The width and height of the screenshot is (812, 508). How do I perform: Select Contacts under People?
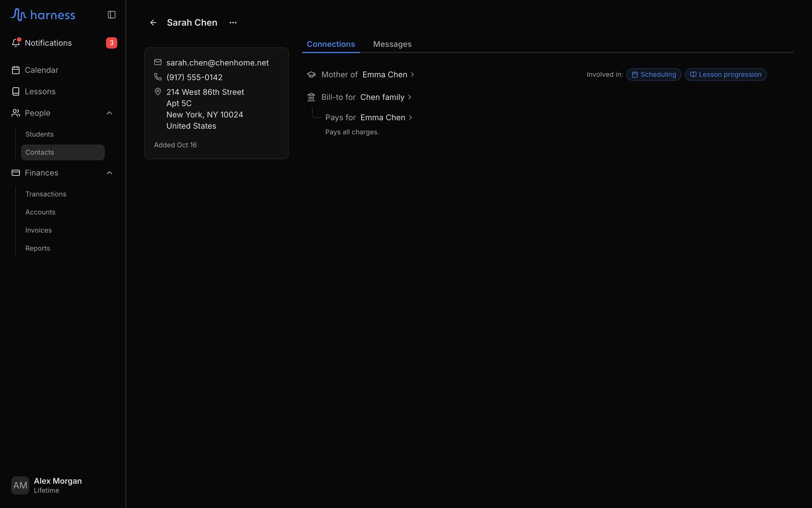[x=63, y=152]
